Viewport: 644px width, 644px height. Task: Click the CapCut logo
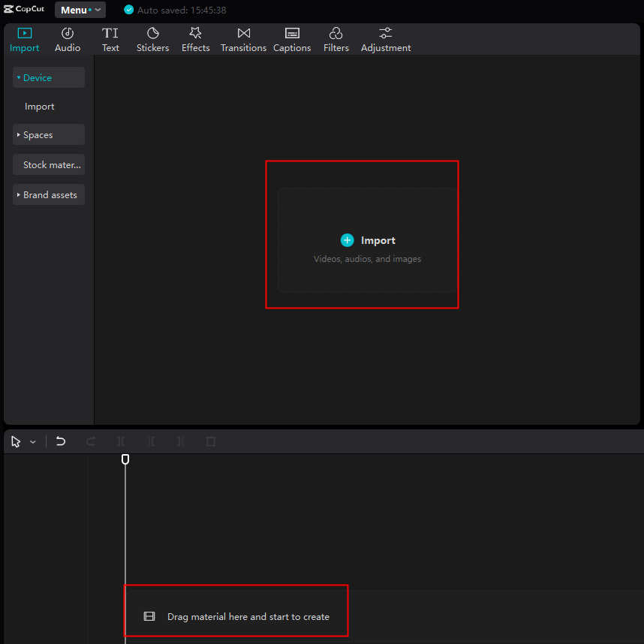tap(24, 9)
